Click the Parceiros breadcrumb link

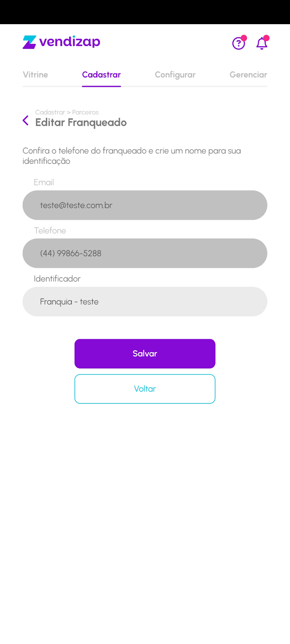click(x=85, y=112)
